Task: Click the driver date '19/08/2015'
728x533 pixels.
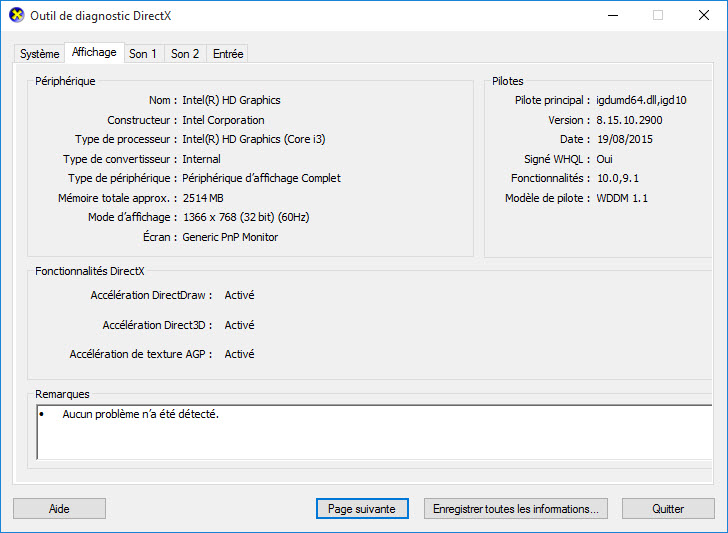Action: [625, 139]
